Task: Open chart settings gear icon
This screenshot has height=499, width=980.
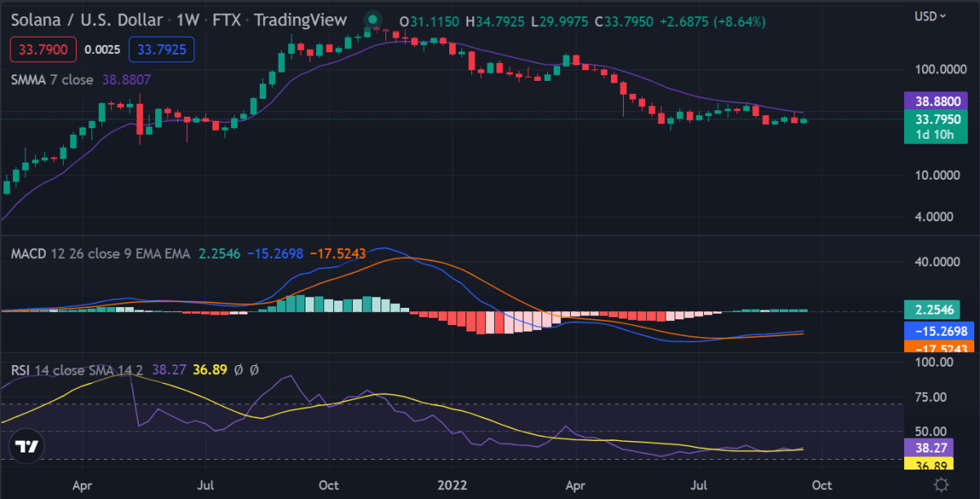Action: 942,485
